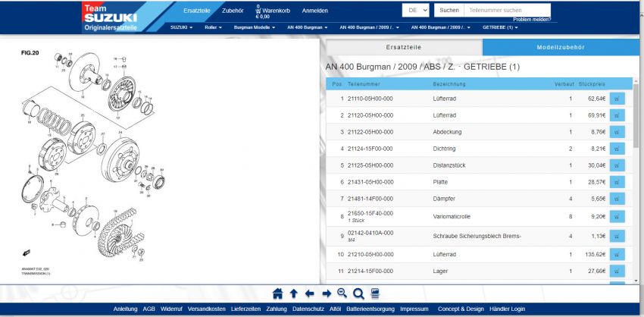Open Ersatzteile in top navigation
This screenshot has height=317, width=644.
[197, 11]
